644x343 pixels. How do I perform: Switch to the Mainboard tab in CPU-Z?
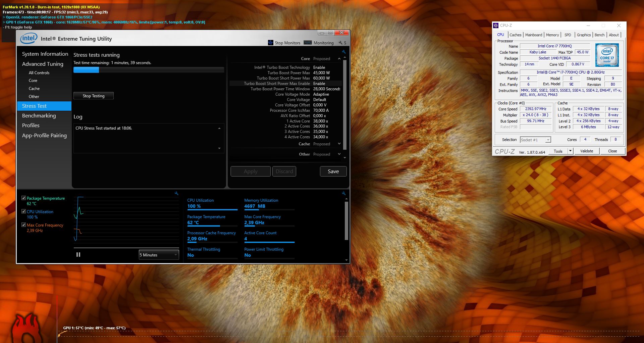(x=533, y=35)
